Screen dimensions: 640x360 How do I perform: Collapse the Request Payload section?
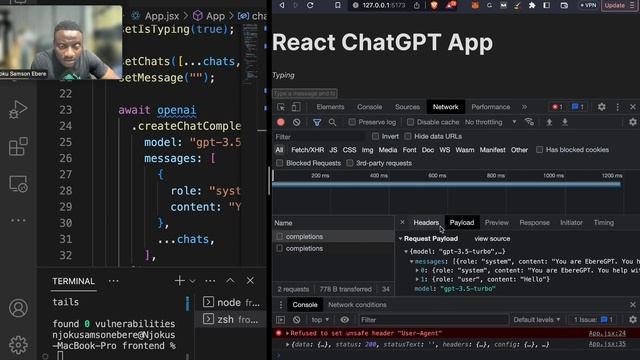pyautogui.click(x=401, y=239)
